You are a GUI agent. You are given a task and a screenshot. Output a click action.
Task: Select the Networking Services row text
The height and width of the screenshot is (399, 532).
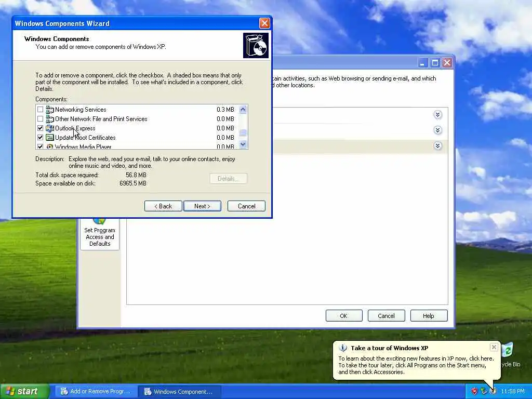tap(81, 110)
